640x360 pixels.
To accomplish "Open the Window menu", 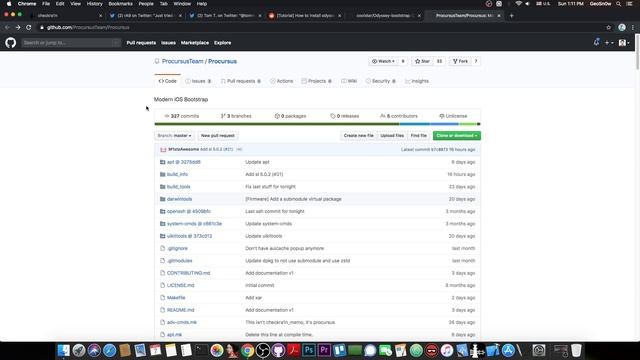I will point(182,4).
